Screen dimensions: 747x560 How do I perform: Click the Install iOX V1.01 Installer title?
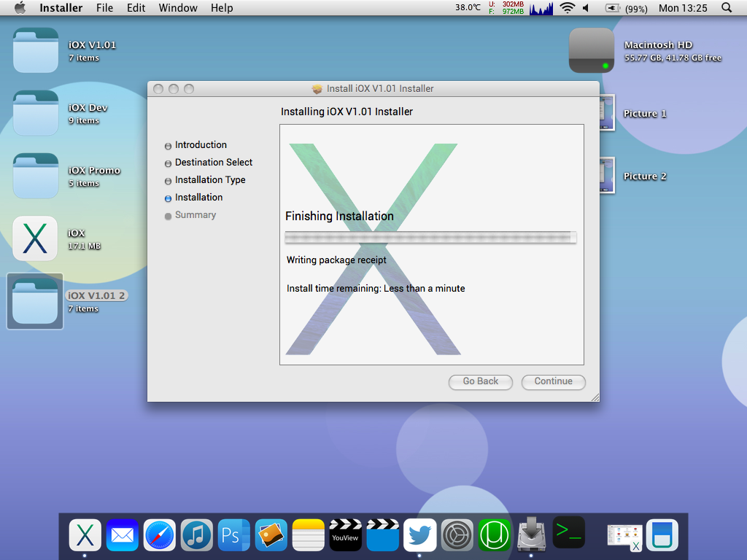click(x=379, y=88)
